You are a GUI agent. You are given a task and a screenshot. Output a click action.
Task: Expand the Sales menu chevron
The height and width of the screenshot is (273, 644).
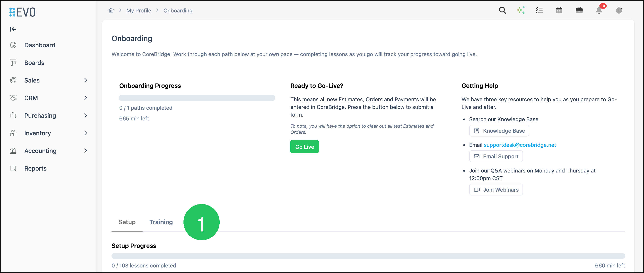pyautogui.click(x=86, y=80)
